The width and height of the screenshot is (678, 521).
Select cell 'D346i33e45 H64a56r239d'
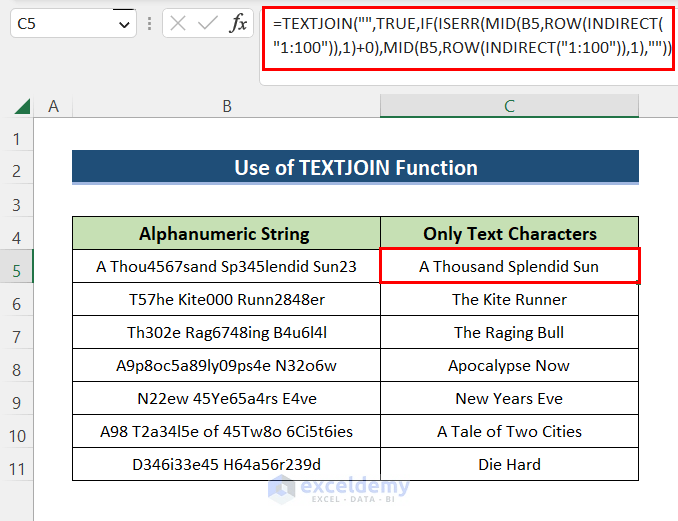227,464
